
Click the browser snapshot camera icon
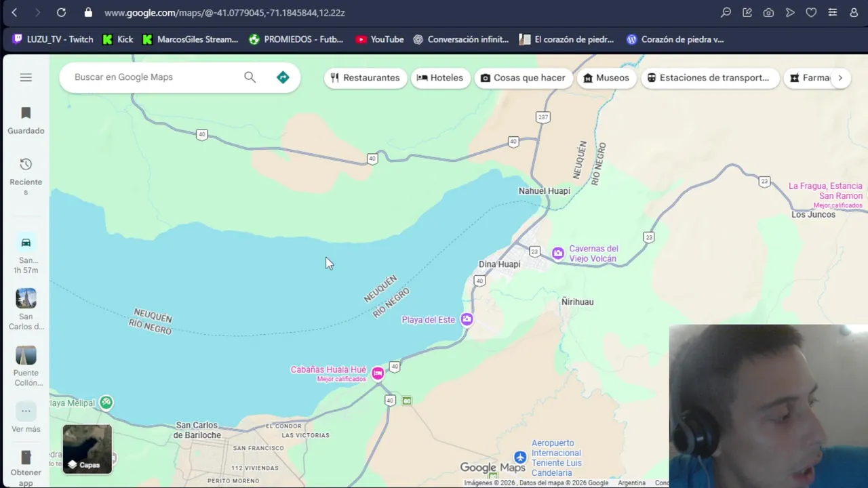(x=768, y=12)
